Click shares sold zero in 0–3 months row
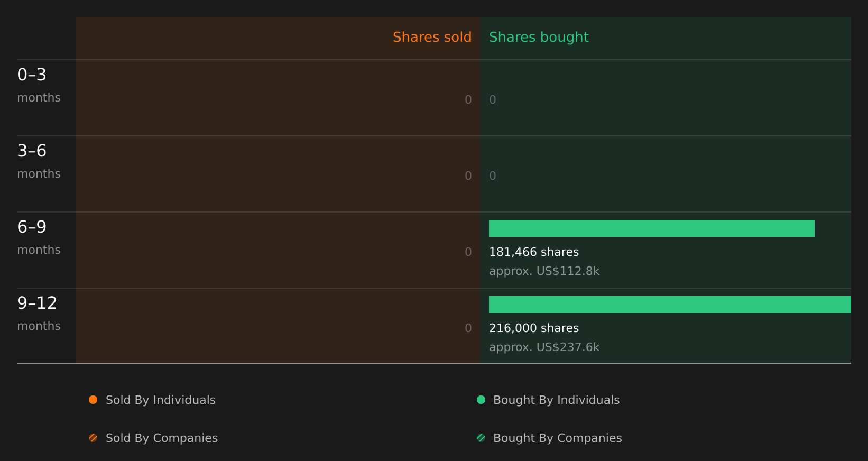The image size is (868, 461). pos(468,100)
